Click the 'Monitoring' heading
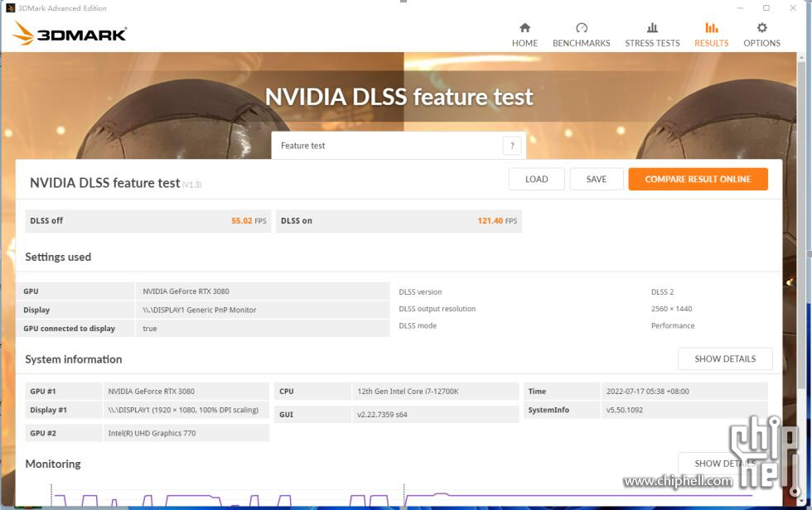Screen dimensions: 812x510 tap(53, 464)
